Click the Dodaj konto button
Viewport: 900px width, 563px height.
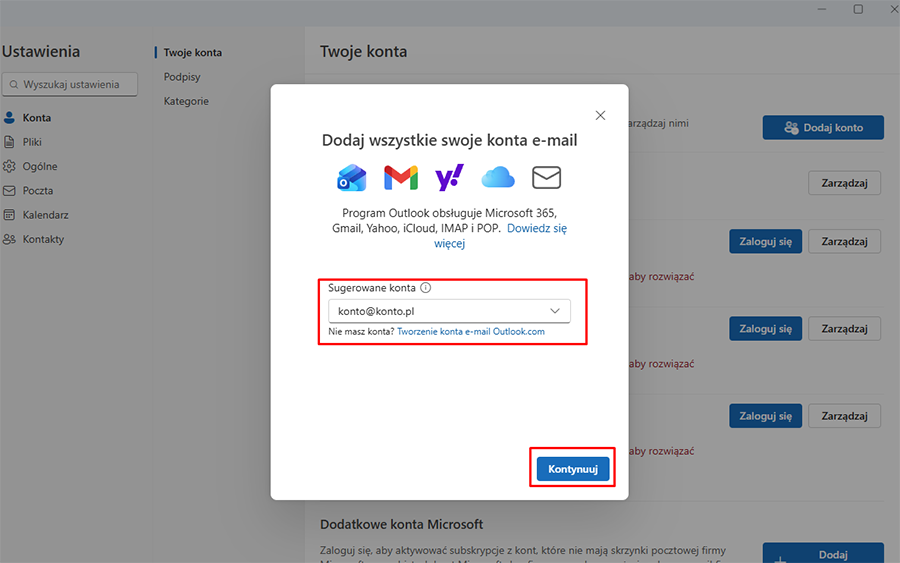(823, 127)
